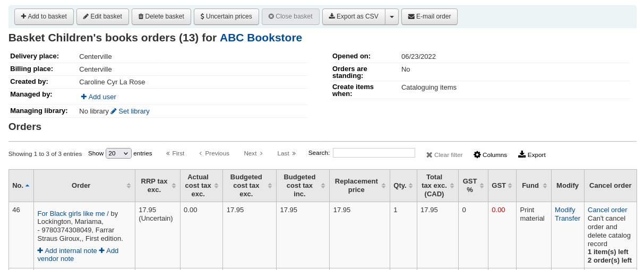644x270 pixels.
Task: Sort by No. column
Action: (21, 186)
